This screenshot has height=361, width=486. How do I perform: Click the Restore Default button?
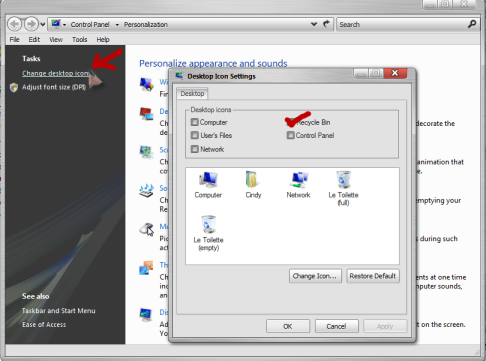coord(373,276)
